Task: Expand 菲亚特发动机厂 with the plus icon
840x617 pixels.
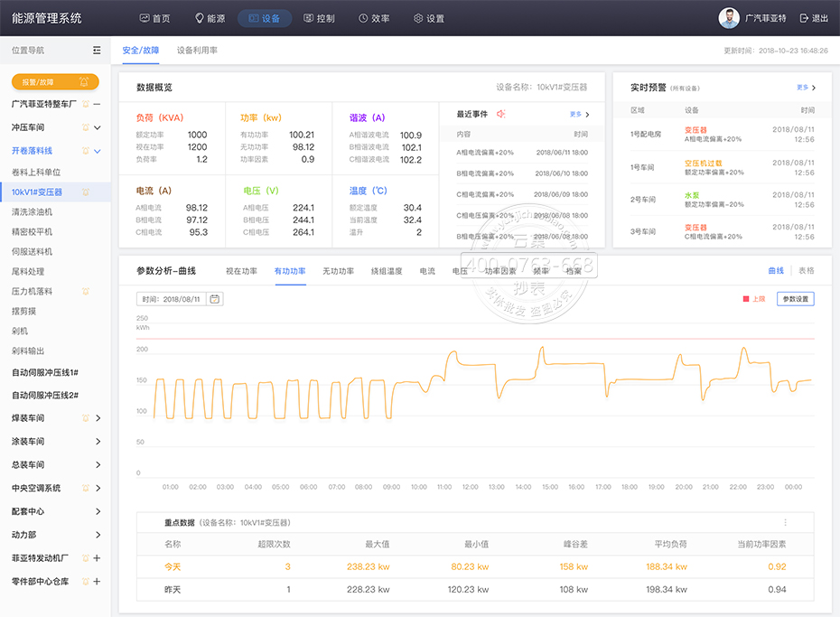Action: [x=97, y=558]
